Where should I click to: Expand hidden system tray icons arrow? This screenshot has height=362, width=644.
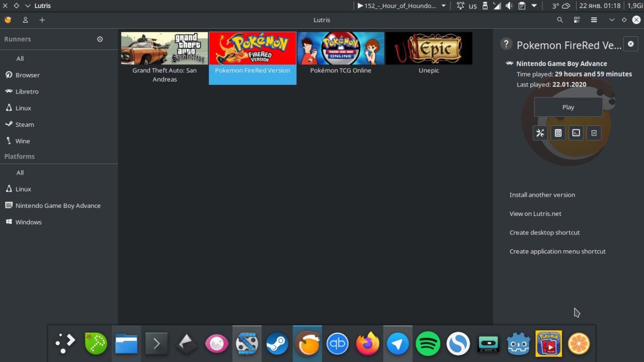point(534,6)
